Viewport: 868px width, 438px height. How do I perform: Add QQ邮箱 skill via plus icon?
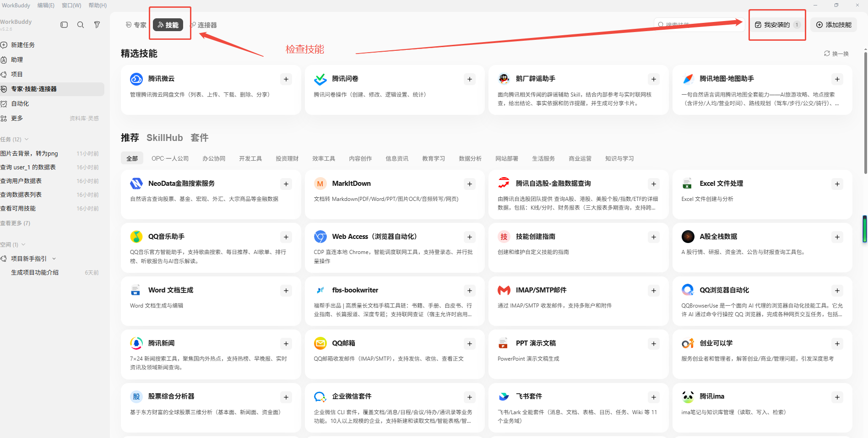(x=470, y=344)
